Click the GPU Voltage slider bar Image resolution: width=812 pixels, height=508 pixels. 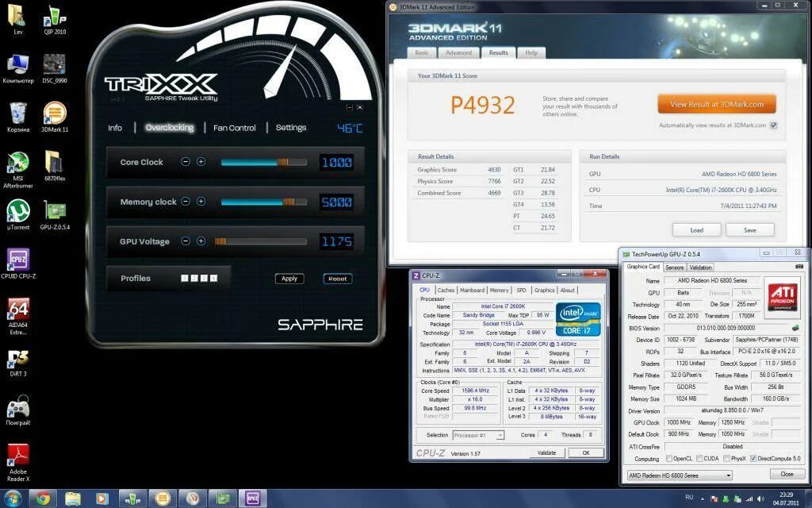pyautogui.click(x=260, y=241)
